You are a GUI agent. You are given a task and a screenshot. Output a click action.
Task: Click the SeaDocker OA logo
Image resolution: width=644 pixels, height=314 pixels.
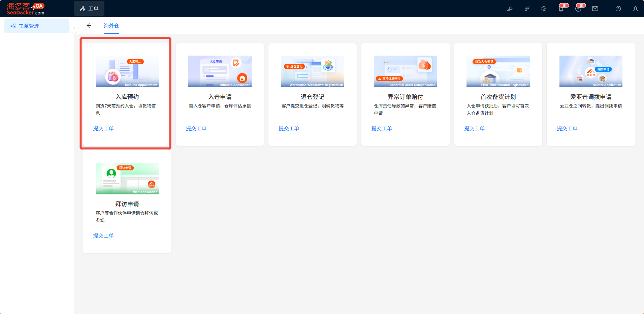coord(26,9)
